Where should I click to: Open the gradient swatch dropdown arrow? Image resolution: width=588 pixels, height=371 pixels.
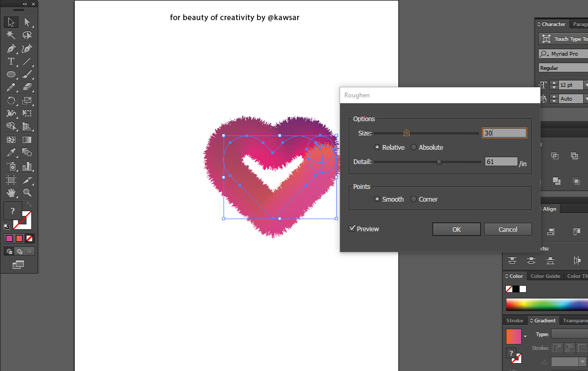tap(525, 336)
